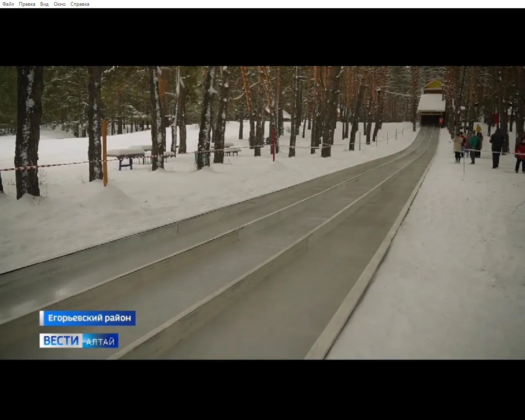Open the Правка menu
This screenshot has width=525, height=420.
27,4
